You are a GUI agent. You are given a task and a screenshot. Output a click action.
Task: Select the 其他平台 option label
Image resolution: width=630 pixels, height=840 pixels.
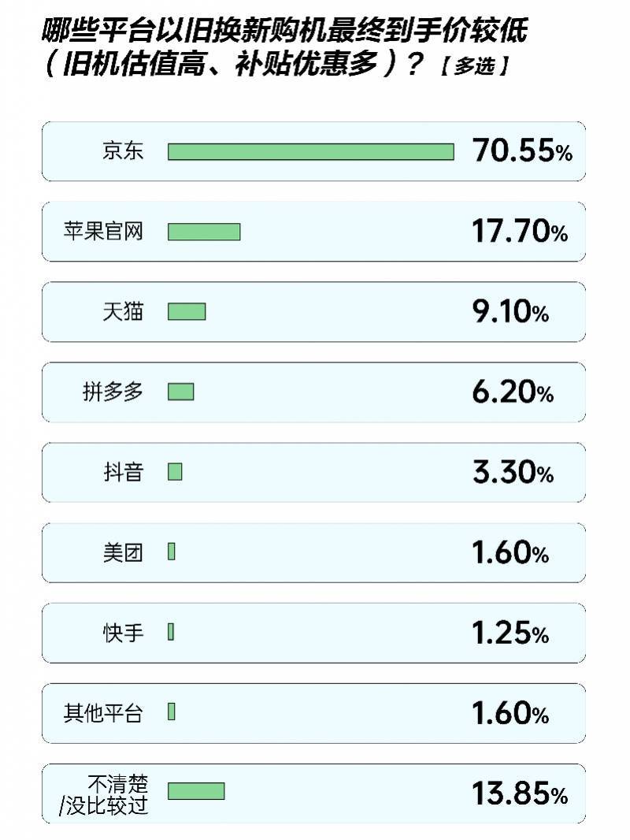(x=104, y=713)
